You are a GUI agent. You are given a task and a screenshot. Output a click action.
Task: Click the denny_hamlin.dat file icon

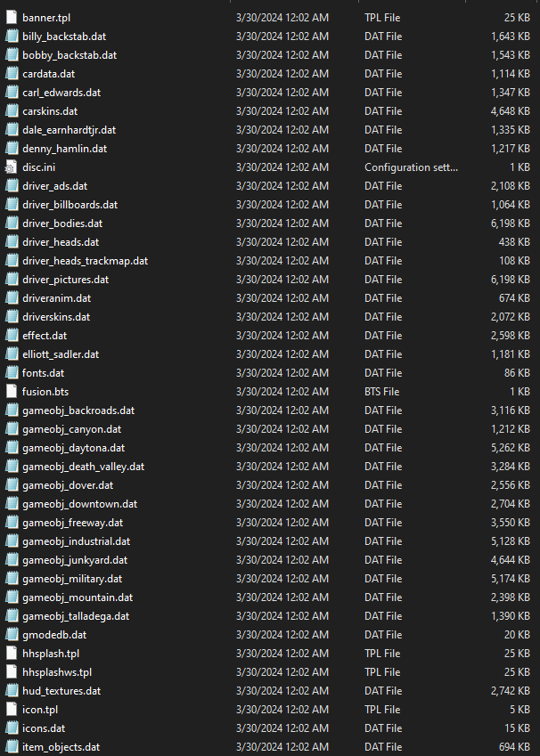click(12, 149)
